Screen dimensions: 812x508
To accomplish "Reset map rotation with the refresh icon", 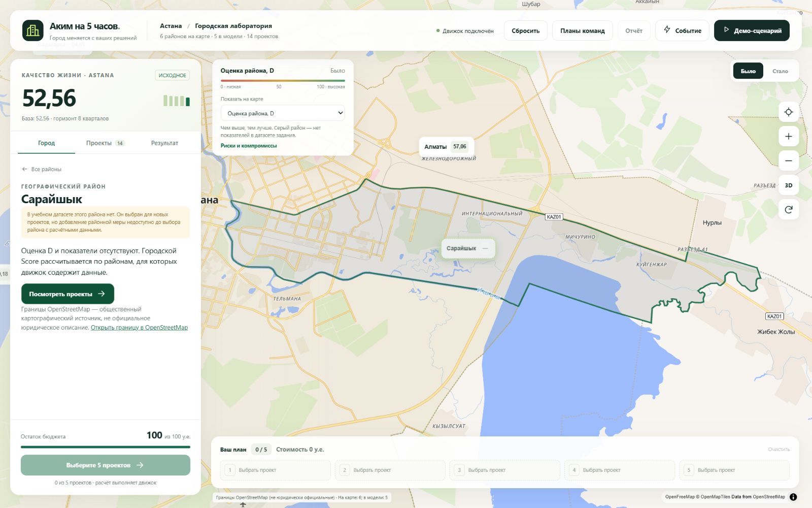I will coord(789,209).
